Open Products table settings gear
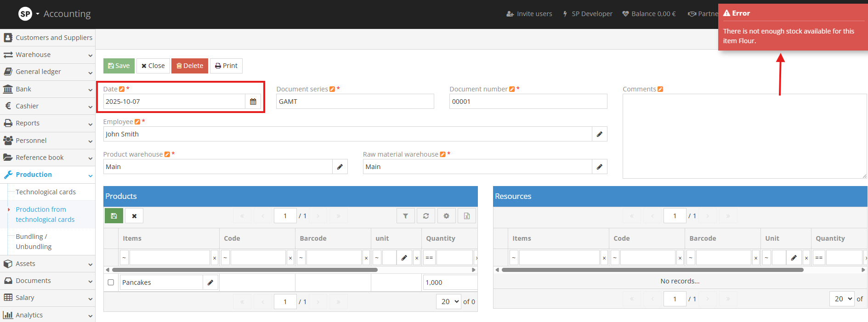 (446, 216)
